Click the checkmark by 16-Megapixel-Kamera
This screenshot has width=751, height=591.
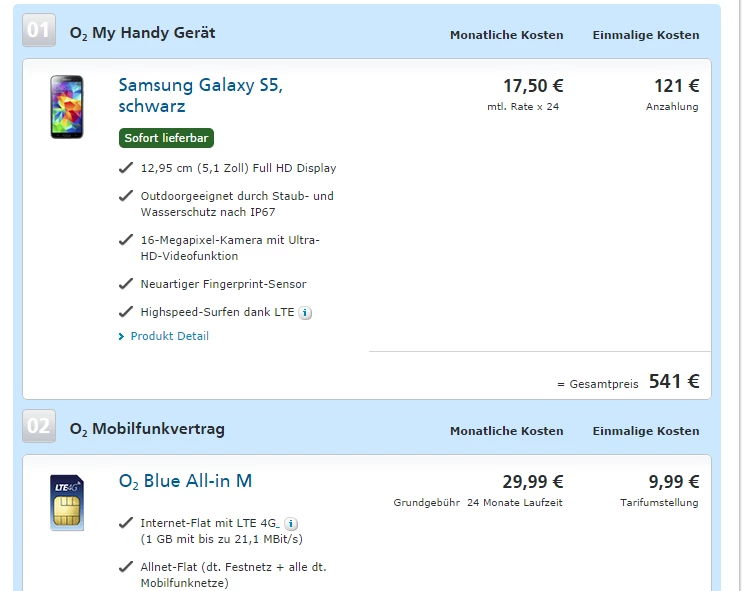[126, 240]
